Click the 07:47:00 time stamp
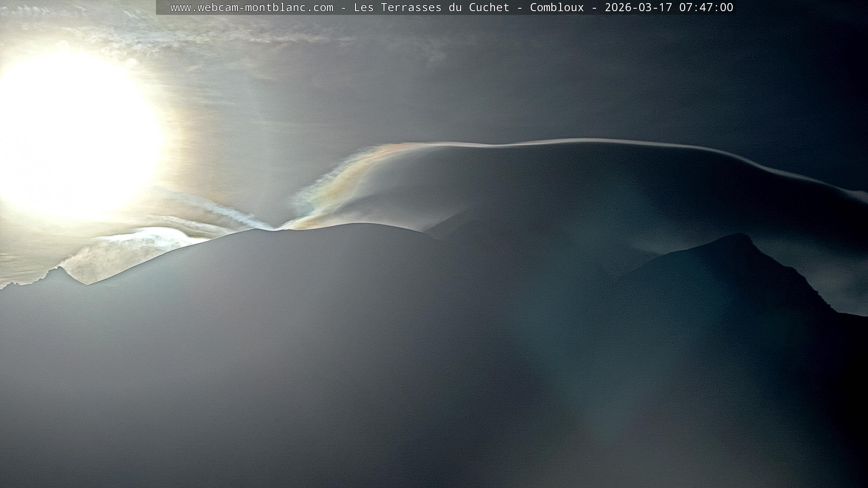Screen dimensions: 868x488 [x=706, y=7]
